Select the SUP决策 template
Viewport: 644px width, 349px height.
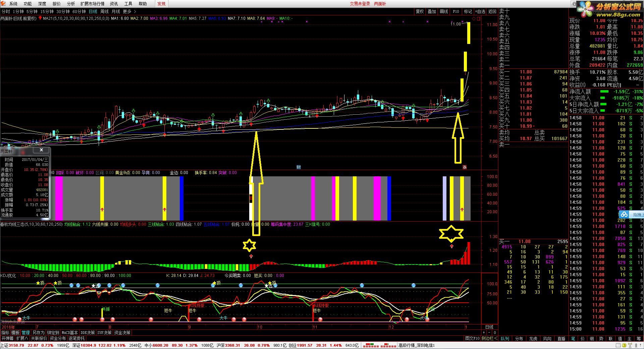[x=104, y=333]
